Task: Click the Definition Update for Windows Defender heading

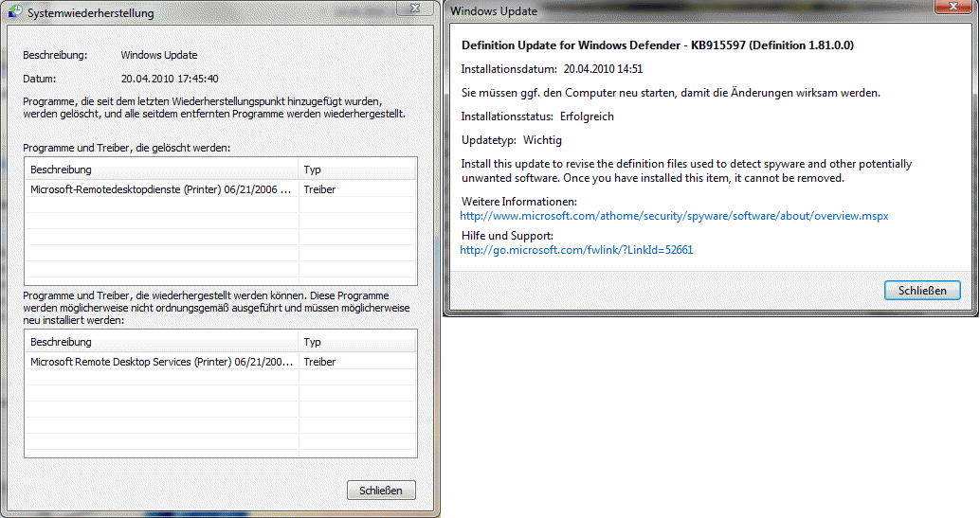Action: tap(658, 45)
